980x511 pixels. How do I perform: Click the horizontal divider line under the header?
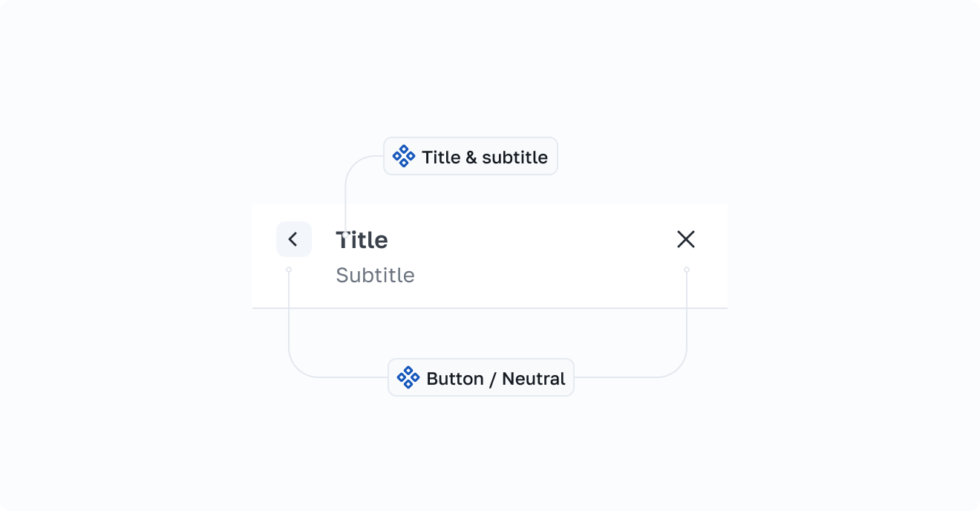490,307
